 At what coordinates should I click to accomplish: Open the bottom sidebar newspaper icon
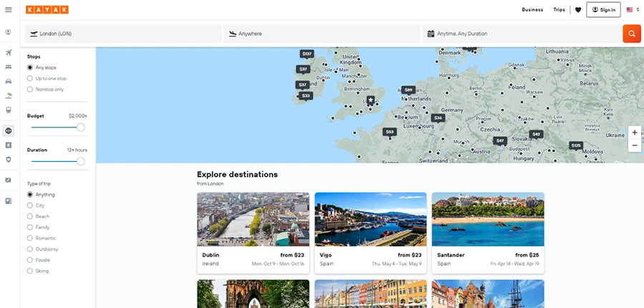(x=8, y=201)
